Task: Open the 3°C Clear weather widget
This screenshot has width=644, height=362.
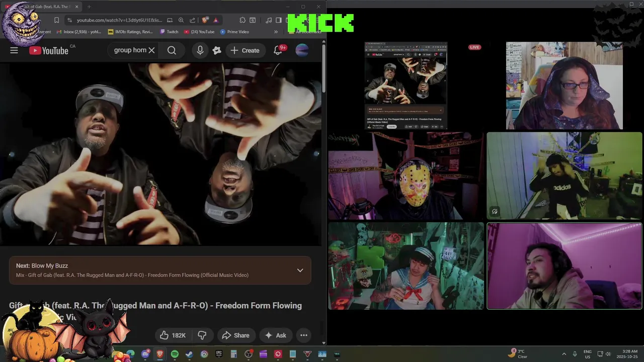Action: pyautogui.click(x=518, y=354)
